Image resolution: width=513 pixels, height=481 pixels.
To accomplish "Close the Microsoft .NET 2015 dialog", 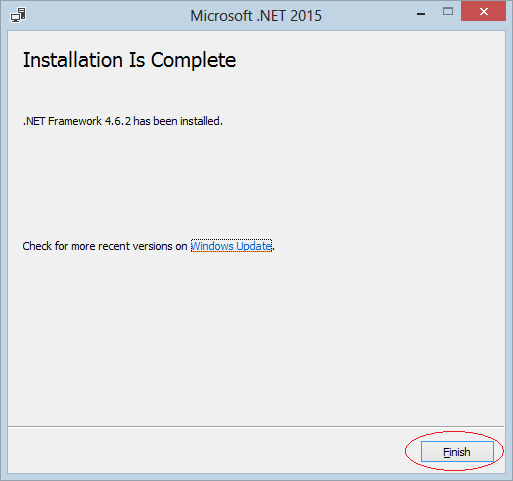I will [x=483, y=12].
